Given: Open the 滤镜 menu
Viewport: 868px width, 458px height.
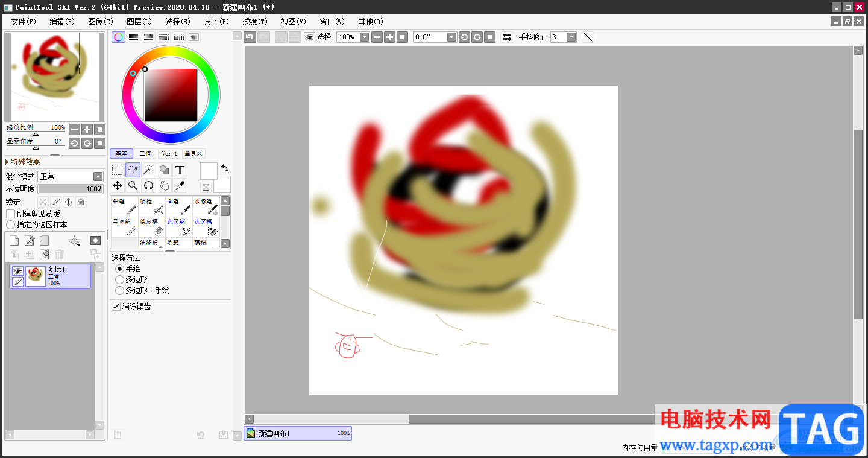Looking at the screenshot, I should click(x=255, y=22).
